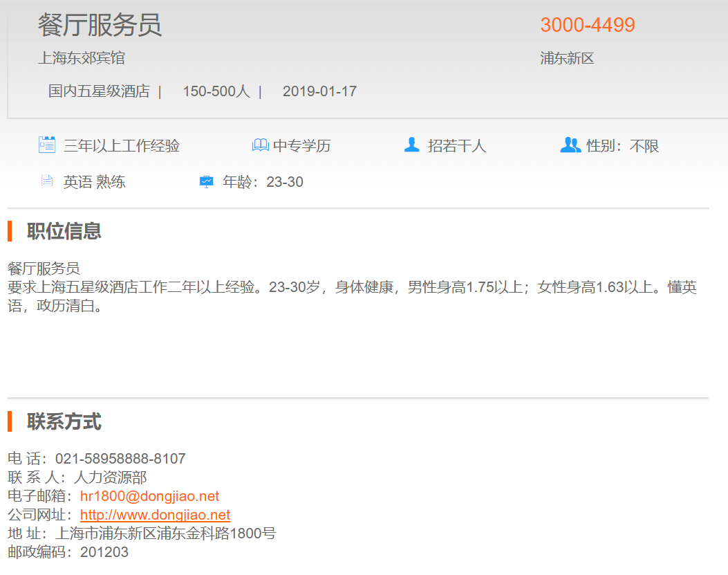Click the presentation board age icon
This screenshot has height=575, width=728.
(x=206, y=182)
